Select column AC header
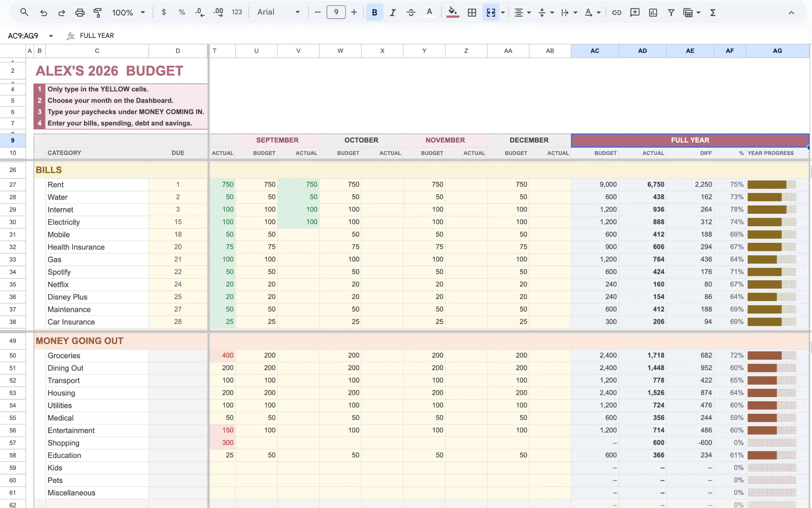 [595, 51]
